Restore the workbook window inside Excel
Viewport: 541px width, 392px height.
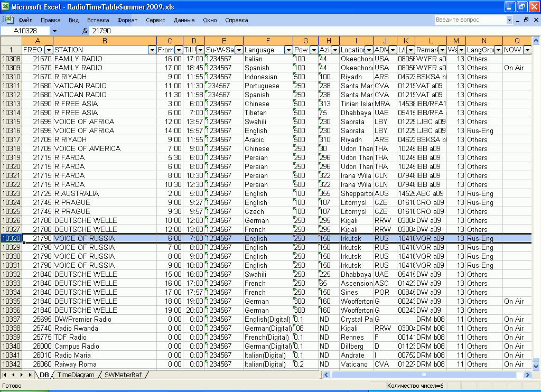[526, 20]
